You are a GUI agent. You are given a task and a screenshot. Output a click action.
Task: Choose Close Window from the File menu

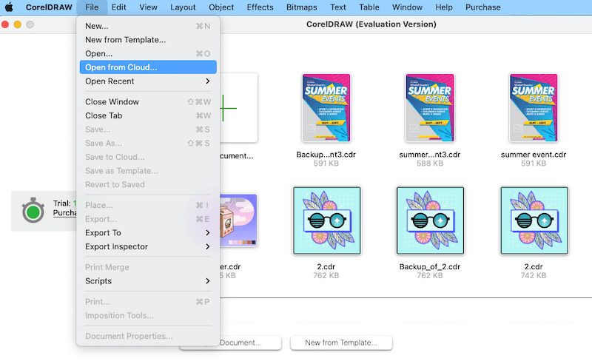pos(148,102)
